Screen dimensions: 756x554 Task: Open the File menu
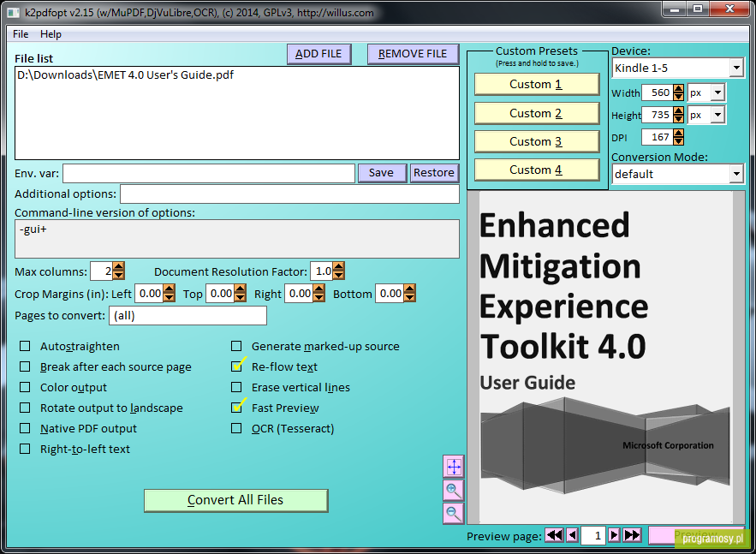pyautogui.click(x=21, y=34)
